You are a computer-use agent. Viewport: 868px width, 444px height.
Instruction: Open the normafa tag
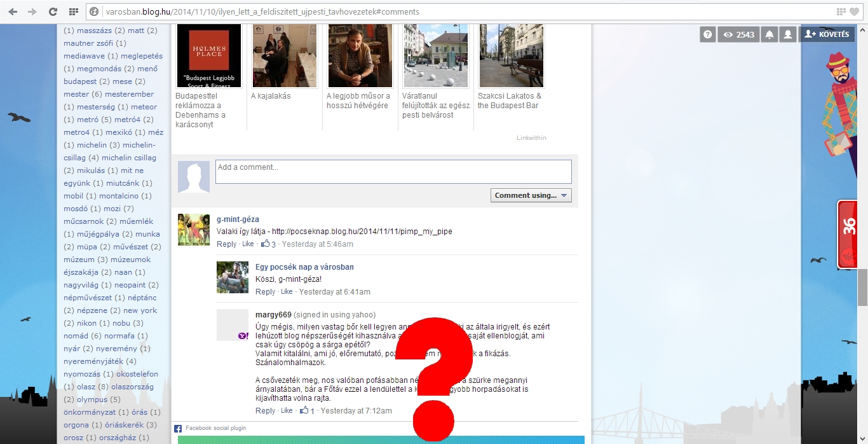(x=119, y=336)
